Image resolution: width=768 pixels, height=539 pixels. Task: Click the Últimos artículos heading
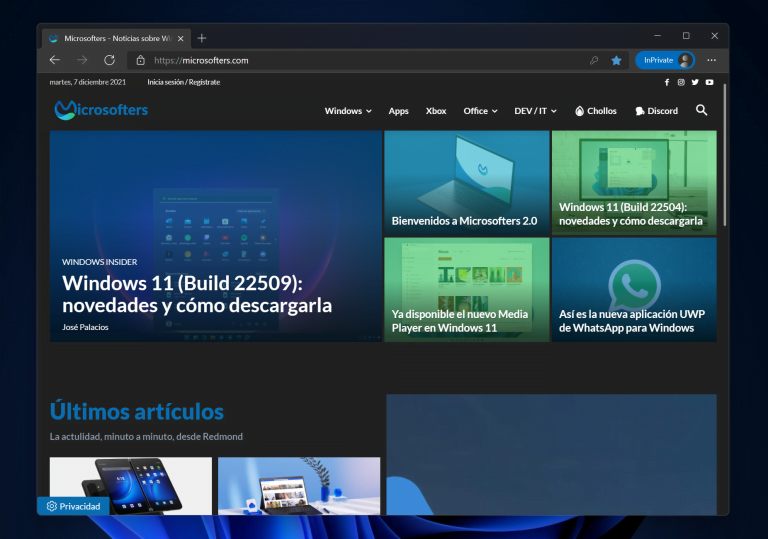[137, 411]
